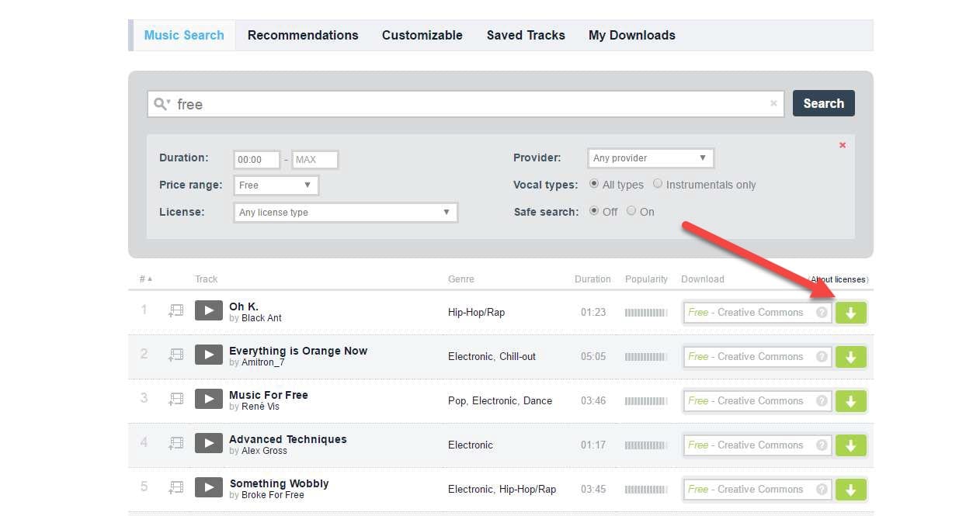Play the track Everything is Orange Now
This screenshot has width=980, height=516.
pos(208,355)
